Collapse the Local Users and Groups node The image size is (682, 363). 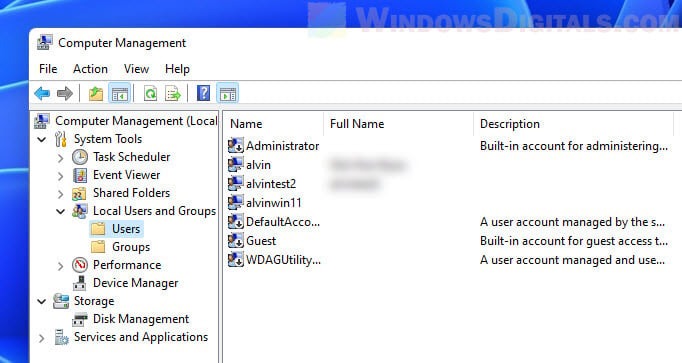point(60,212)
